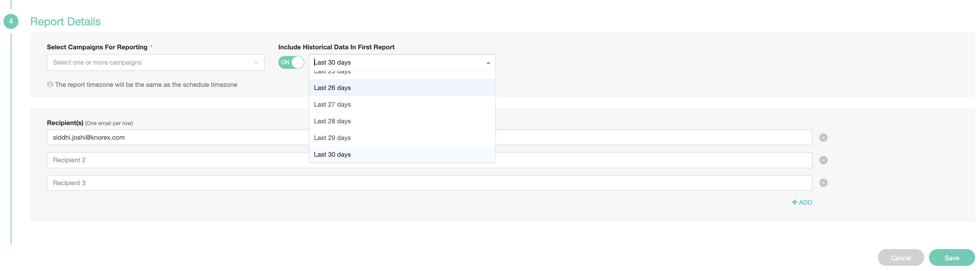Remove the siddhi.joshi@knorex.com recipient row
The width and height of the screenshot is (980, 271).
[823, 137]
